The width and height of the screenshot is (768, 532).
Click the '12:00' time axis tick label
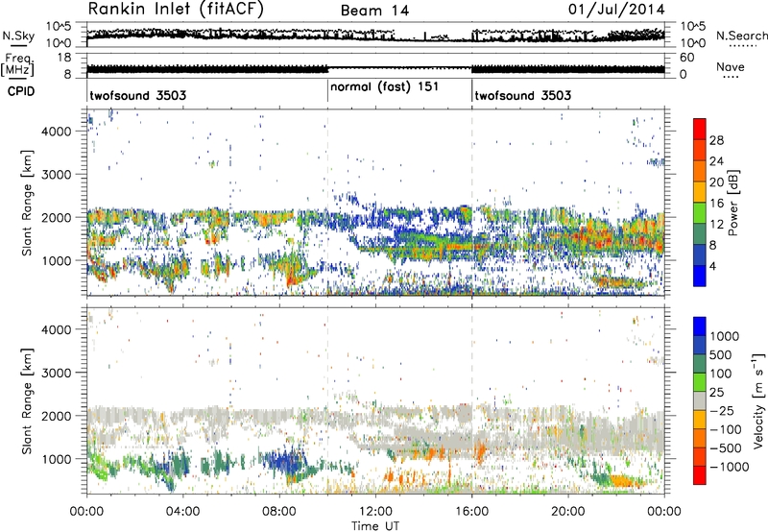[x=375, y=512]
